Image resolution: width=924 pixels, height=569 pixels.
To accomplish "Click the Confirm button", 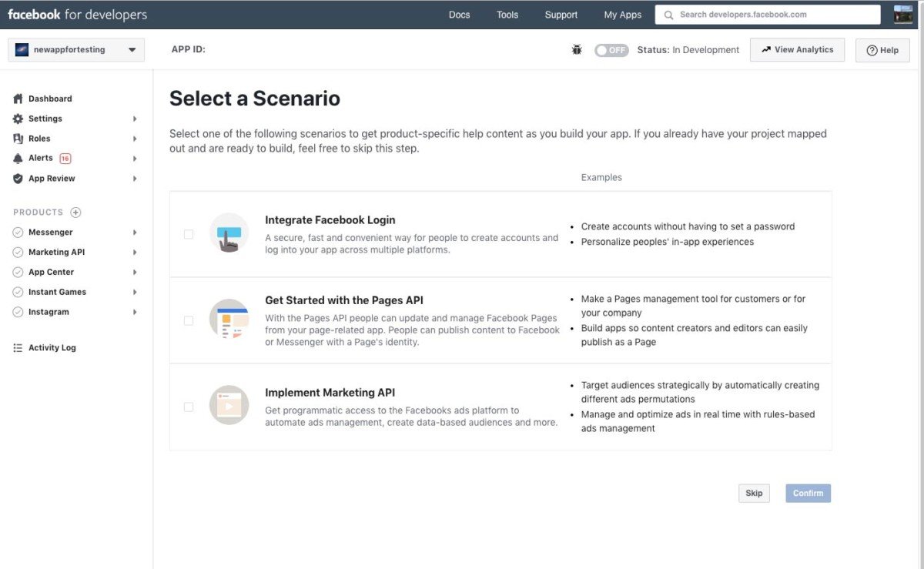I will pos(808,494).
